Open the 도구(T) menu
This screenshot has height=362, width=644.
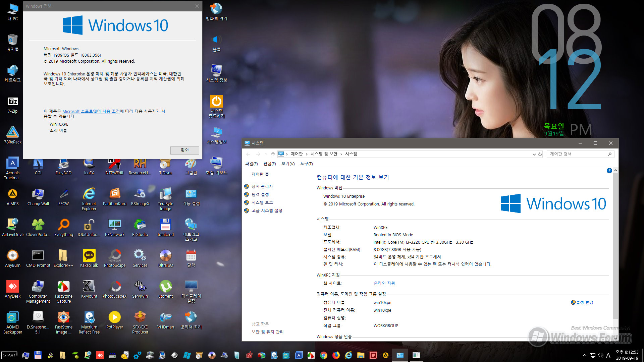pyautogui.click(x=306, y=164)
